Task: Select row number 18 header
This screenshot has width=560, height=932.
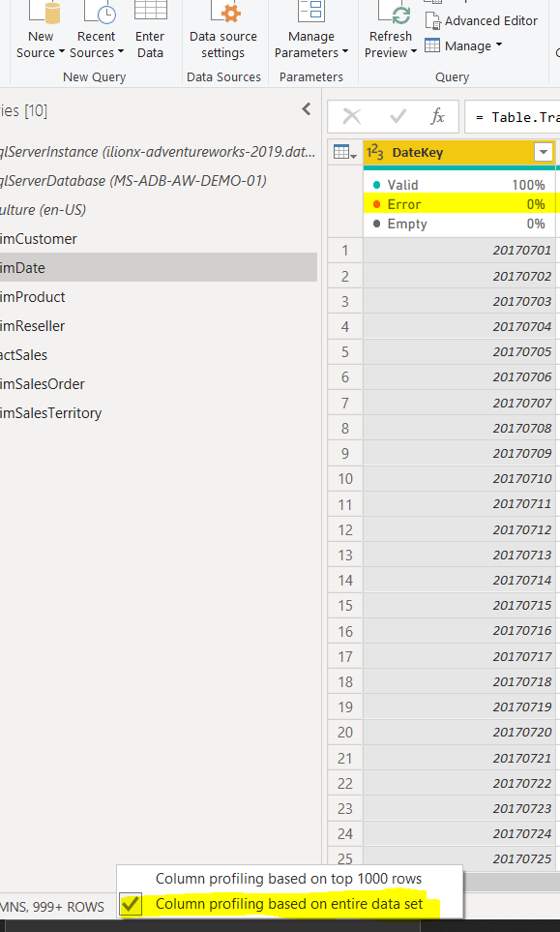Action: pyautogui.click(x=345, y=681)
